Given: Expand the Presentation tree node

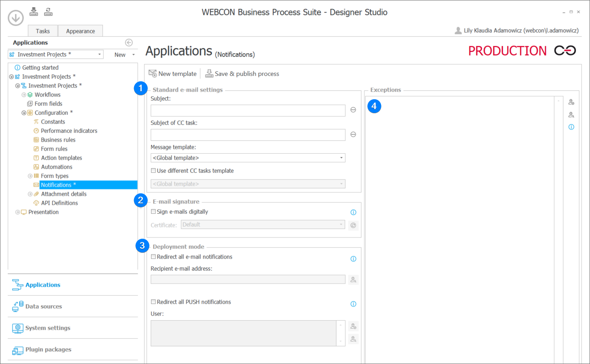Looking at the screenshot, I should point(17,212).
